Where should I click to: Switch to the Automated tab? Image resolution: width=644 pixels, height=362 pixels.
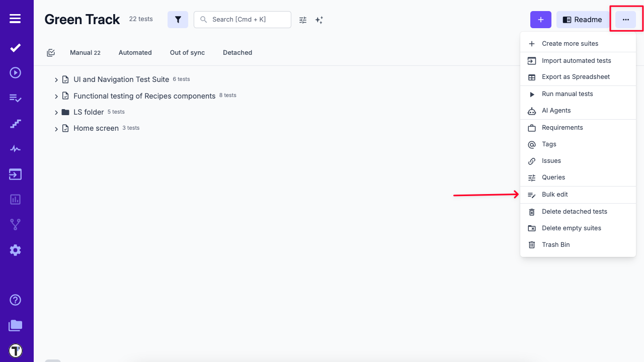[135, 52]
